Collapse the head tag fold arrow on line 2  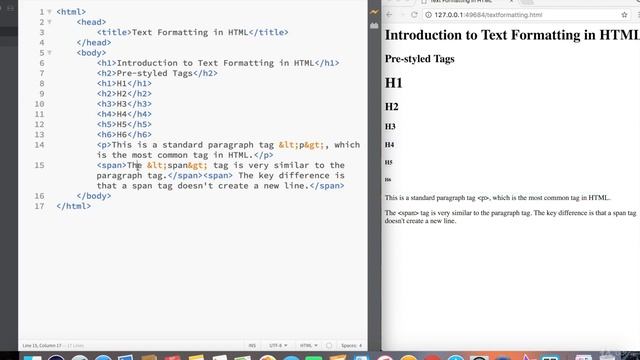click(49, 22)
